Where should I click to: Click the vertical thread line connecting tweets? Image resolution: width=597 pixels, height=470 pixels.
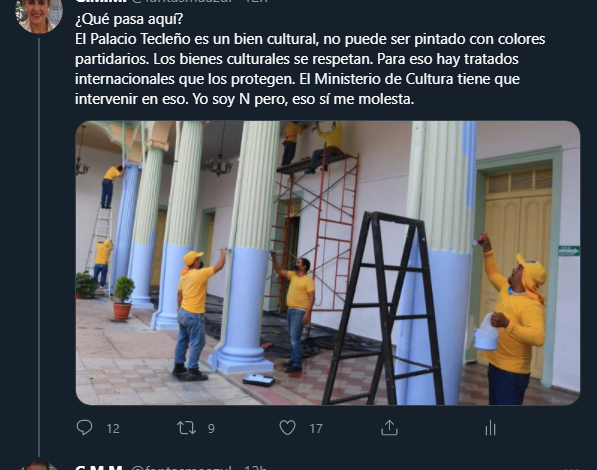point(39,247)
